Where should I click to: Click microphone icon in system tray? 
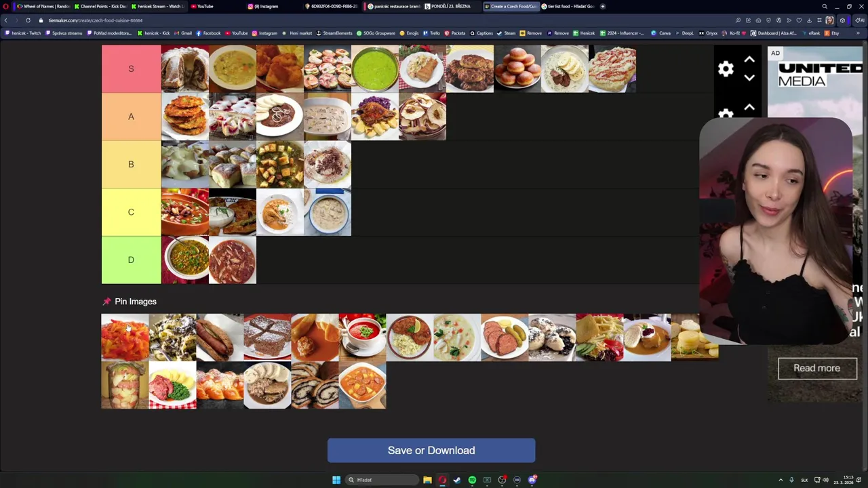pyautogui.click(x=791, y=480)
